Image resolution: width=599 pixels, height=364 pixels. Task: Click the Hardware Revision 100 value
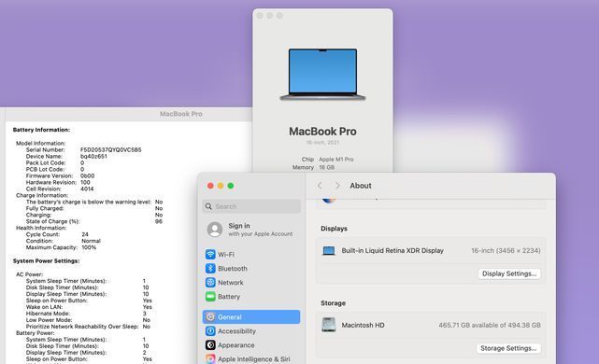coord(85,182)
